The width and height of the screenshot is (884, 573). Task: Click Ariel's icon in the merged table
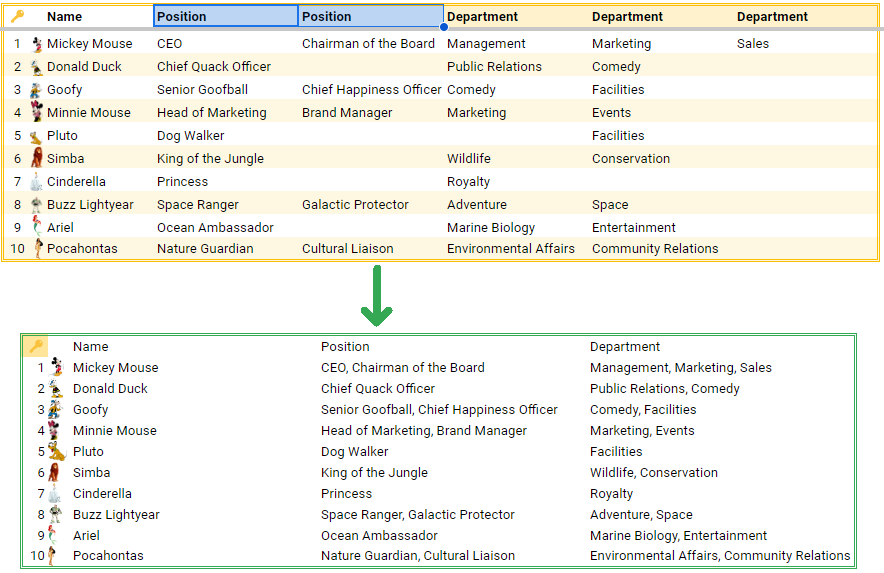tap(52, 535)
